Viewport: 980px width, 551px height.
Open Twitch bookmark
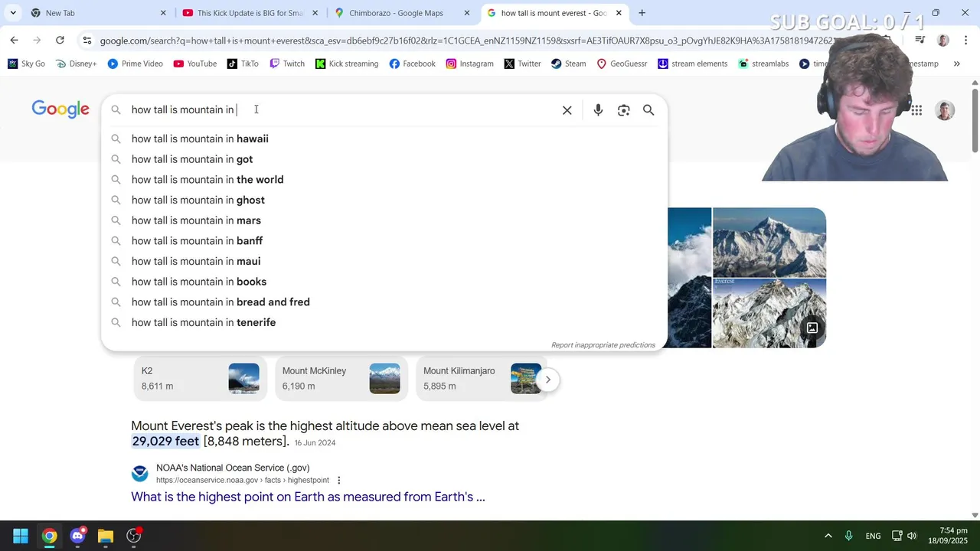tap(287, 64)
